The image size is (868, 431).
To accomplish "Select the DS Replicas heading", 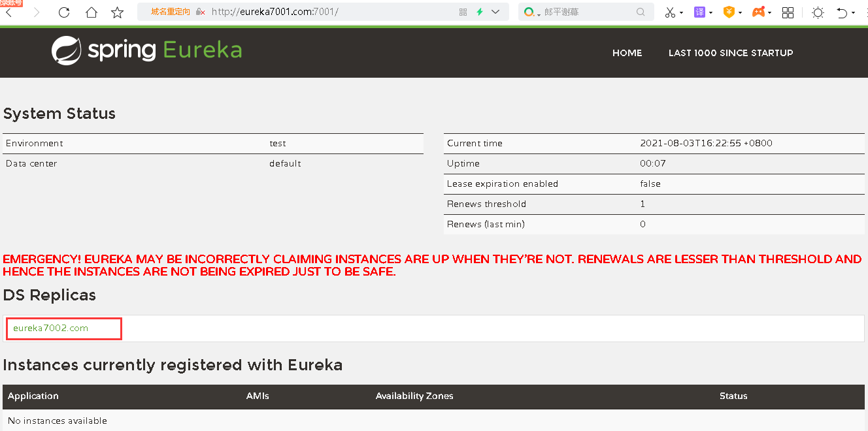I will point(50,295).
